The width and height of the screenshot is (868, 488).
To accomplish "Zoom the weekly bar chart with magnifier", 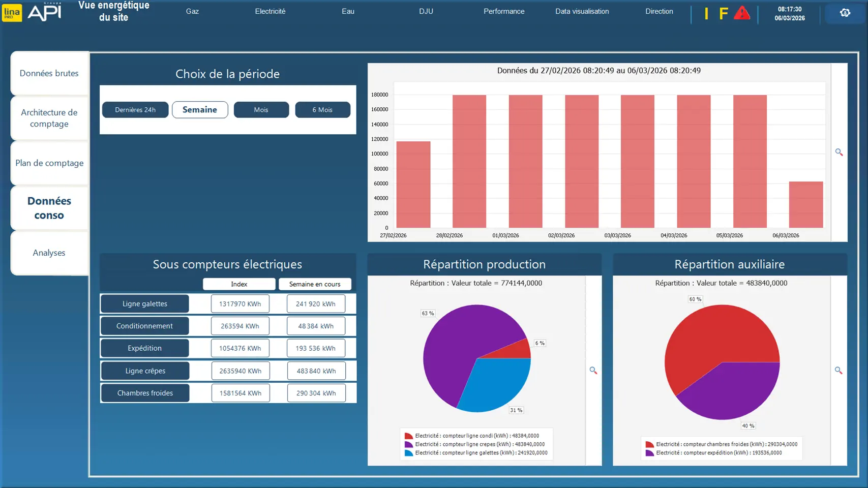I will 839,152.
